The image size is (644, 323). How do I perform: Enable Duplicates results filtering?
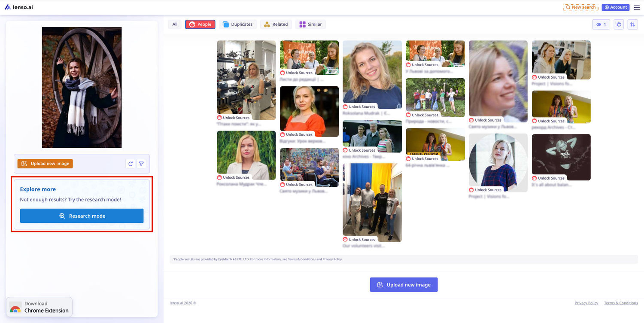[237, 24]
